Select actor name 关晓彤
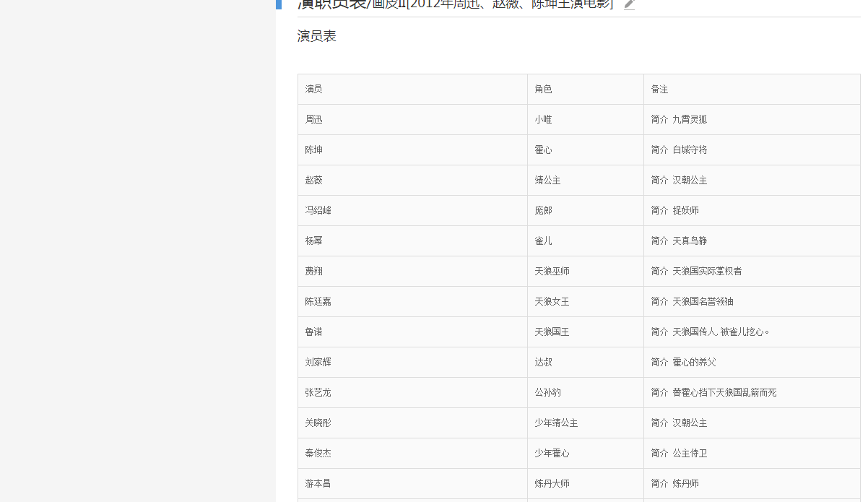This screenshot has width=868, height=502. (x=318, y=423)
